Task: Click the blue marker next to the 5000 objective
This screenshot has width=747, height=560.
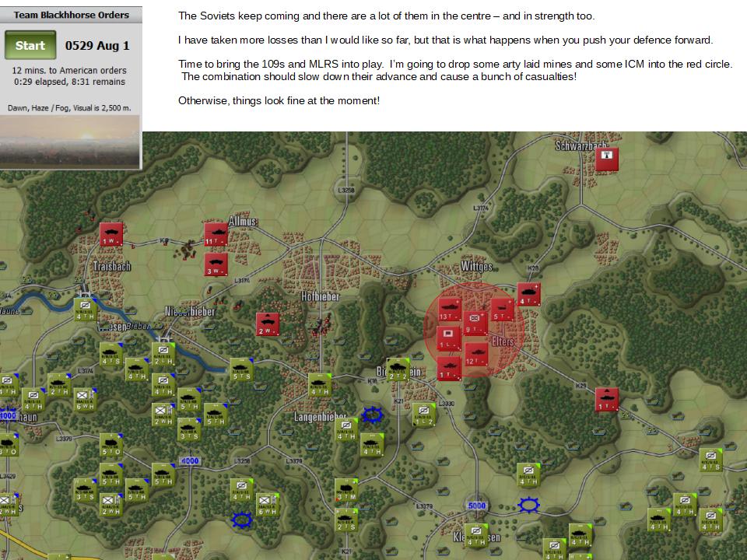Action: pyautogui.click(x=528, y=506)
